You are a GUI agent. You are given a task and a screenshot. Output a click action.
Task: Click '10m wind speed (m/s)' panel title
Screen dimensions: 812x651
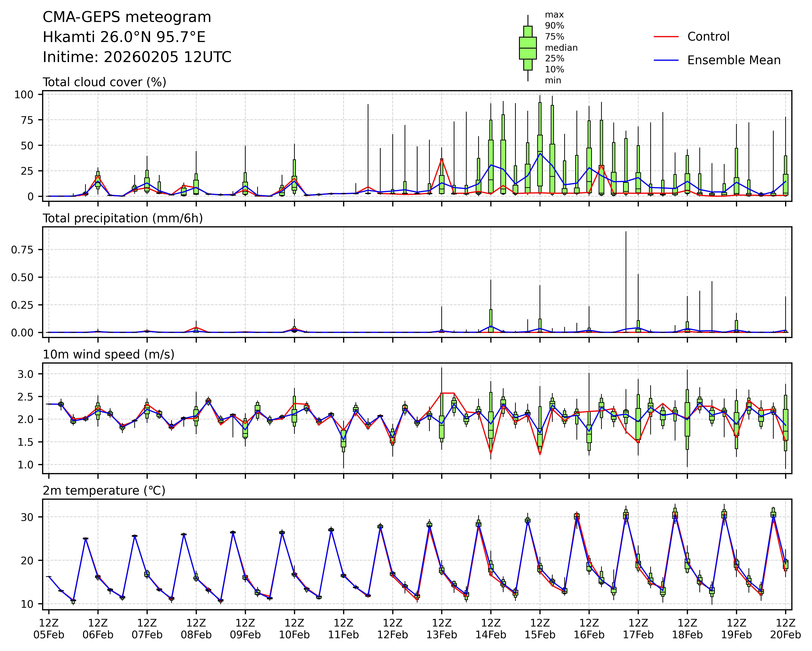(109, 354)
